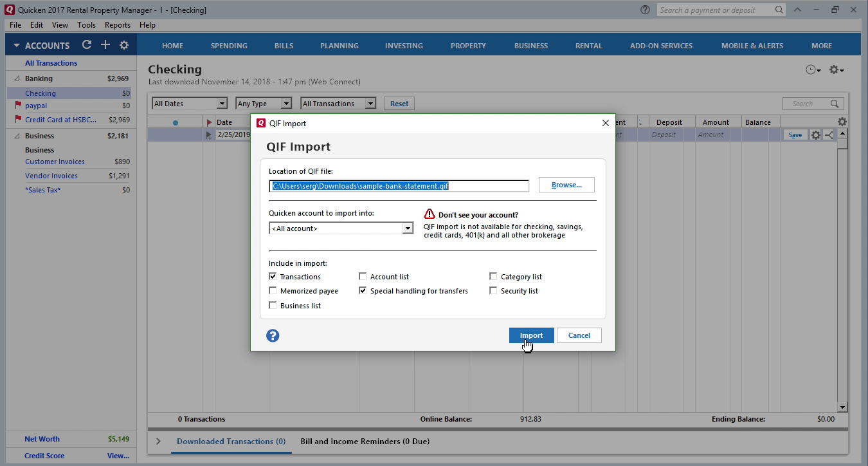Click the register Search magnifier icon
This screenshot has height=466, width=868.
coord(835,104)
